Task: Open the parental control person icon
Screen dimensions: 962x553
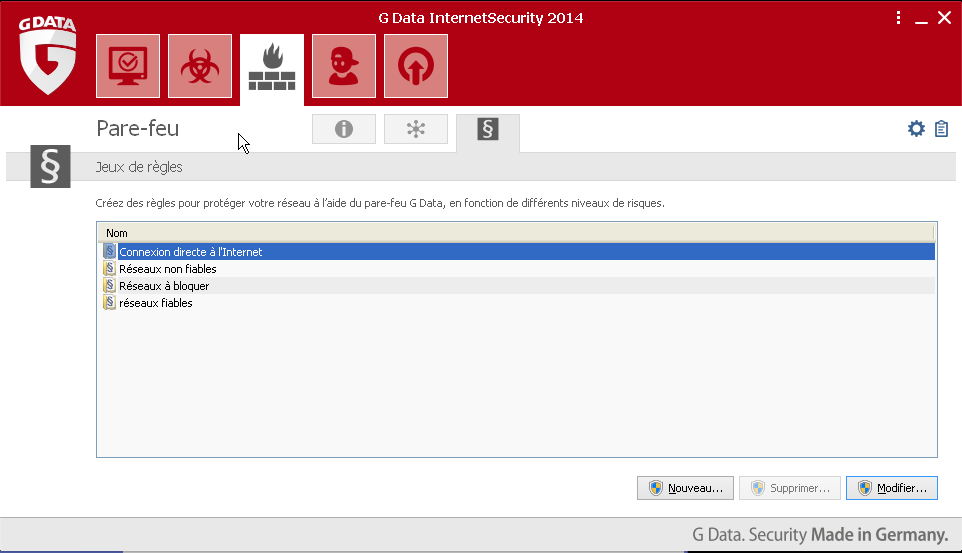Action: 344,66
